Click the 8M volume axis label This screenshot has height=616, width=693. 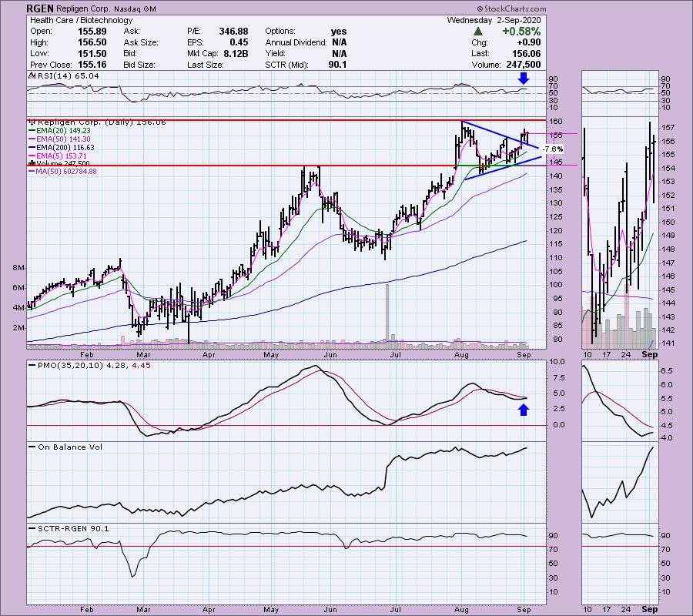click(x=18, y=268)
